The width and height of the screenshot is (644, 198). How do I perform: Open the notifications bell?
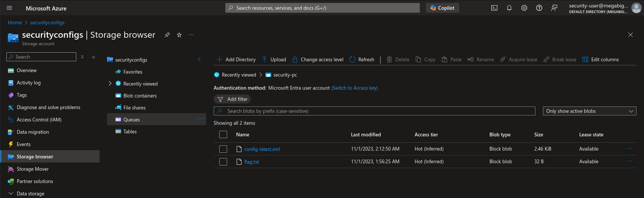(x=509, y=8)
